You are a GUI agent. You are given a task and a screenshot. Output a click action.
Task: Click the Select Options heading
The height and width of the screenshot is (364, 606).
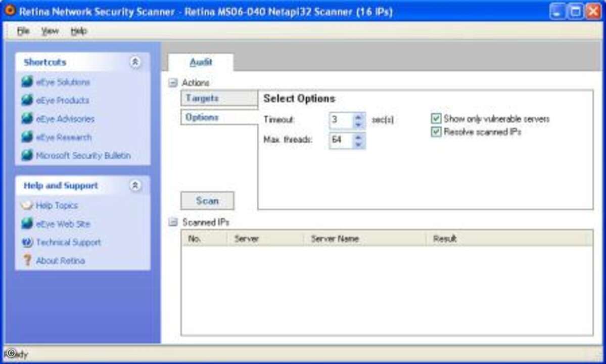coord(299,99)
